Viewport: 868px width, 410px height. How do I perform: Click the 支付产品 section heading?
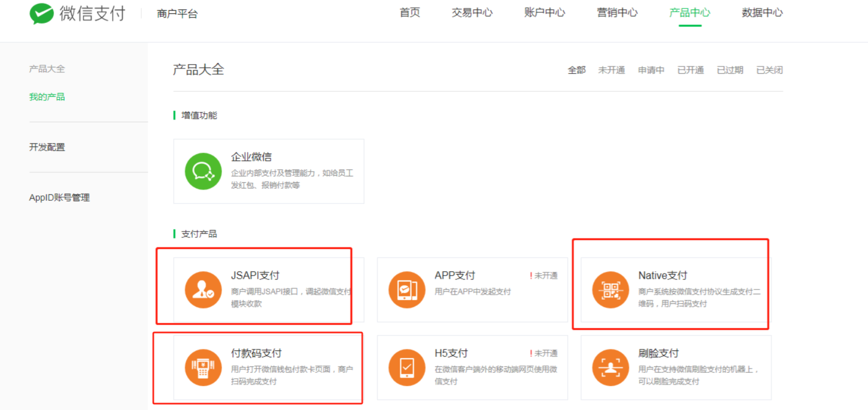point(199,234)
